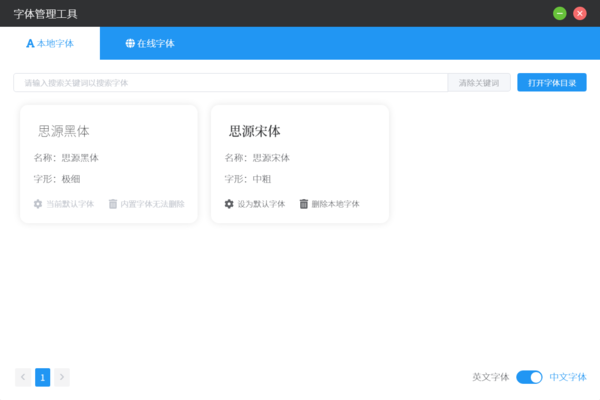Click the trash icon on 思源宋体 card
The width and height of the screenshot is (600, 400).
[304, 204]
